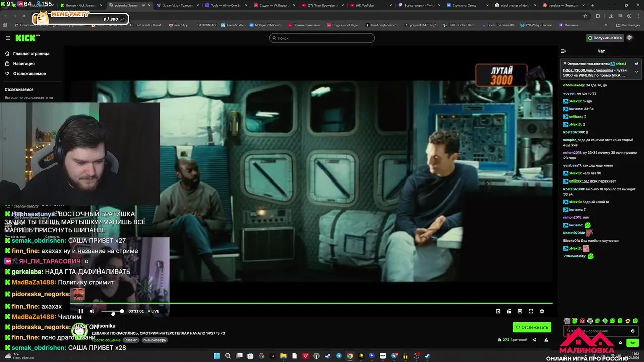The height and width of the screenshot is (362, 644).
Task: Pause the stream video
Action: (x=80, y=311)
